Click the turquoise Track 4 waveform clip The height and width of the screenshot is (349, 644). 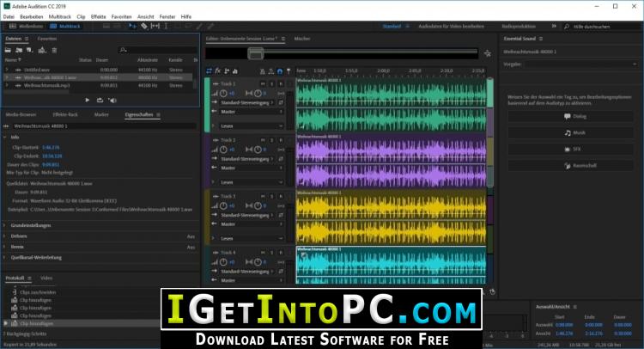coord(391,265)
